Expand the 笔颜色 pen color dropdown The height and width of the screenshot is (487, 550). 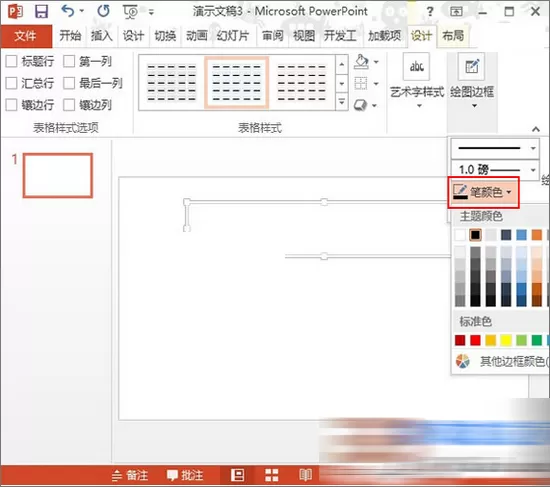tap(483, 192)
